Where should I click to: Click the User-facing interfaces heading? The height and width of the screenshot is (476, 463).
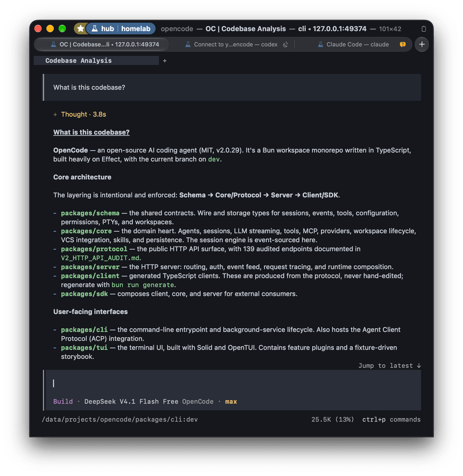tap(90, 312)
